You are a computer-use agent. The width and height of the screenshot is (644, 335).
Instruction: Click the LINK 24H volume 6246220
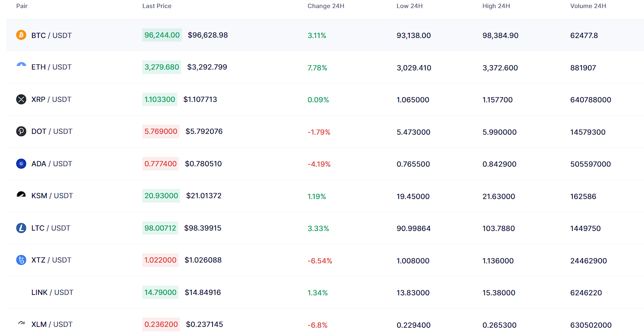point(586,293)
